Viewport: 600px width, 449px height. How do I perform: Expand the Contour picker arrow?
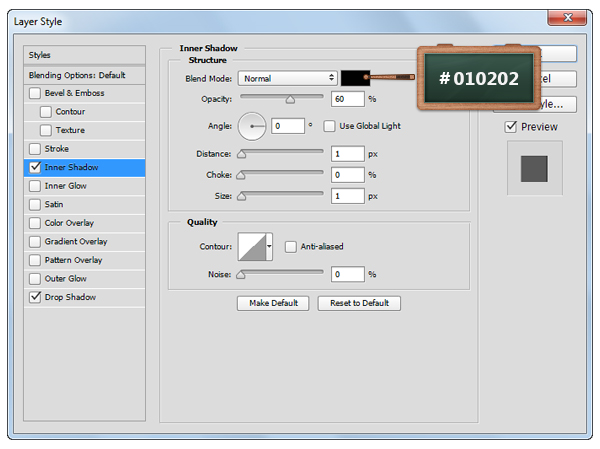[x=269, y=246]
